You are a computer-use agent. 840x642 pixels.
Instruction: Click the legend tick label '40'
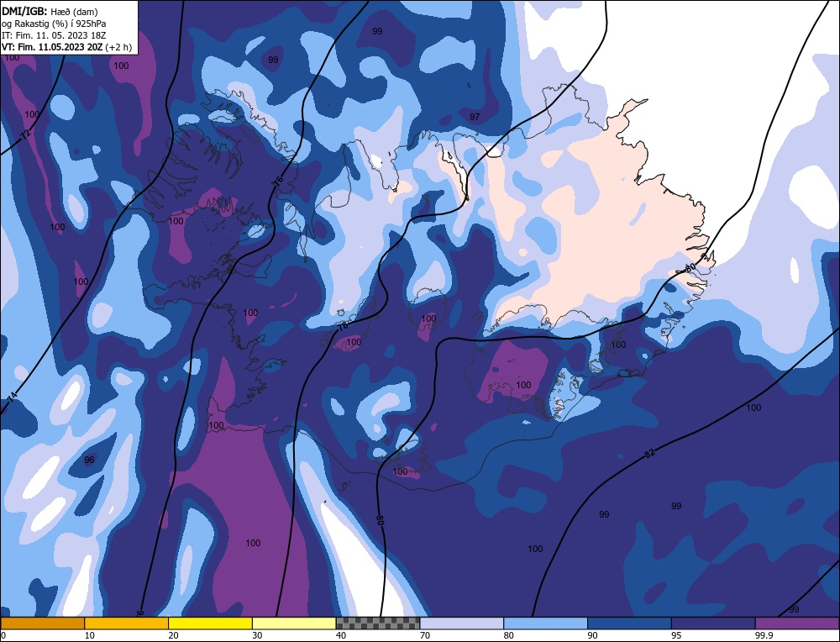coord(341,635)
